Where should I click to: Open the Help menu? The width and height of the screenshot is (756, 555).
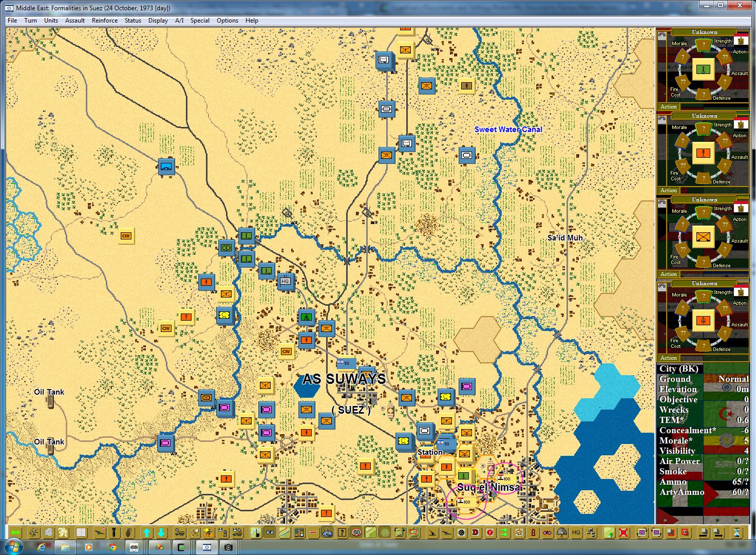click(252, 21)
